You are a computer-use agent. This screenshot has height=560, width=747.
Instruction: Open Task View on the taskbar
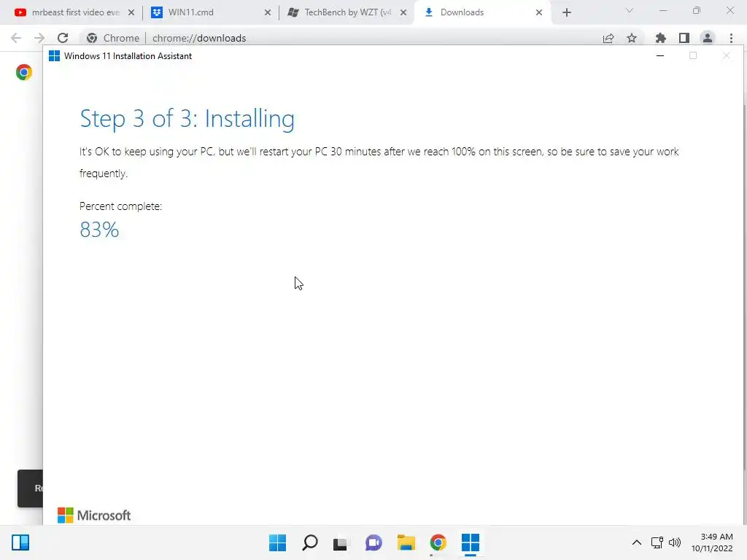340,543
